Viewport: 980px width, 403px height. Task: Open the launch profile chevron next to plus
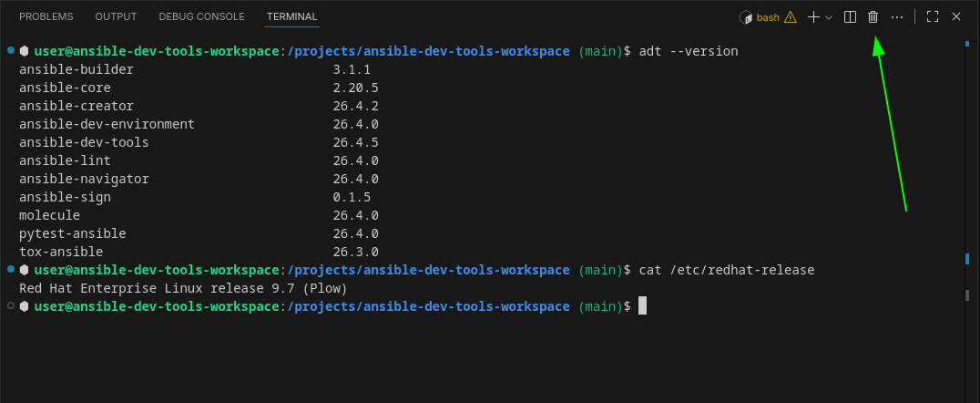829,17
